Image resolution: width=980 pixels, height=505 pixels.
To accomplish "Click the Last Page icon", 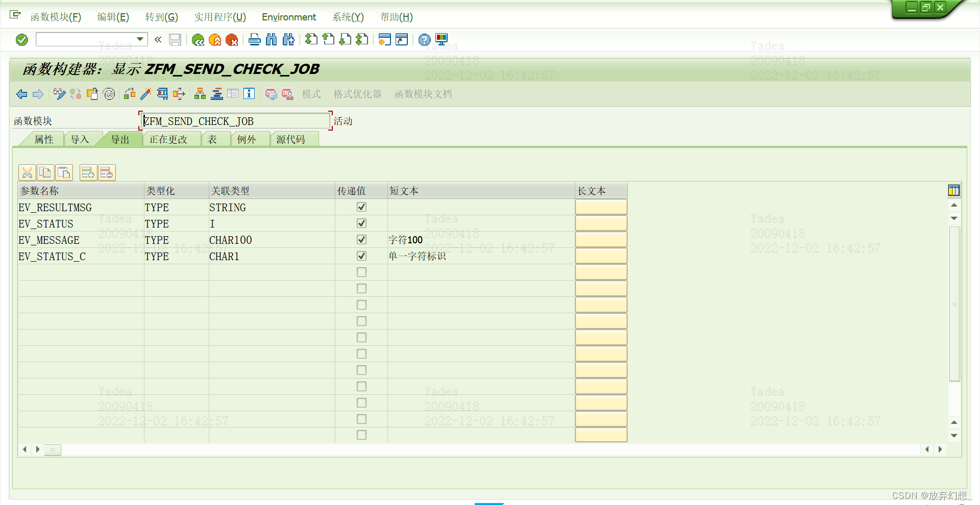I will [x=362, y=39].
